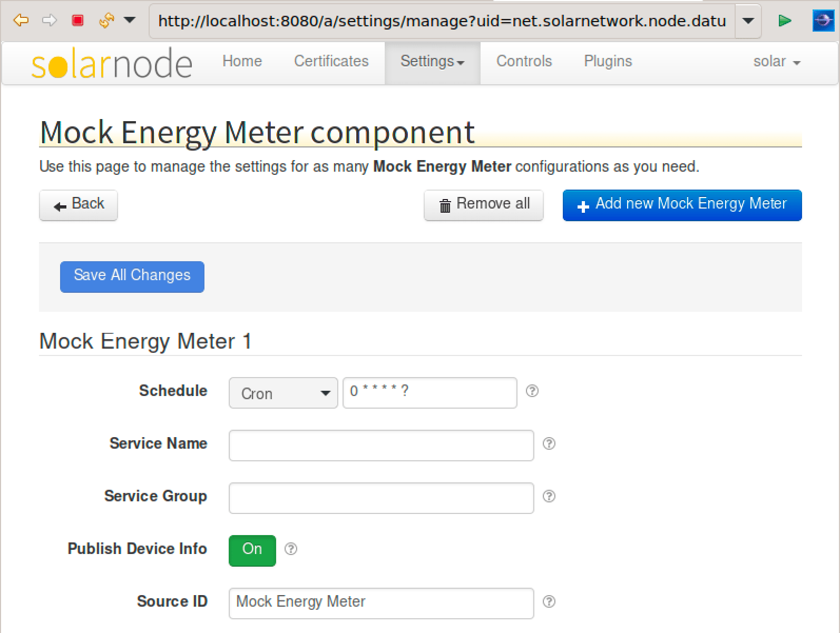Click the orange reload page icon
The height and width of the screenshot is (633, 840).
click(x=106, y=21)
